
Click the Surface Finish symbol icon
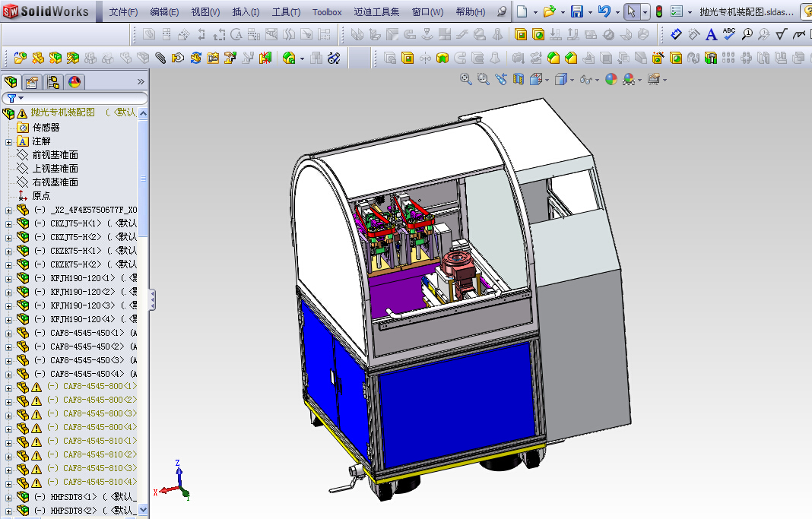click(x=782, y=35)
